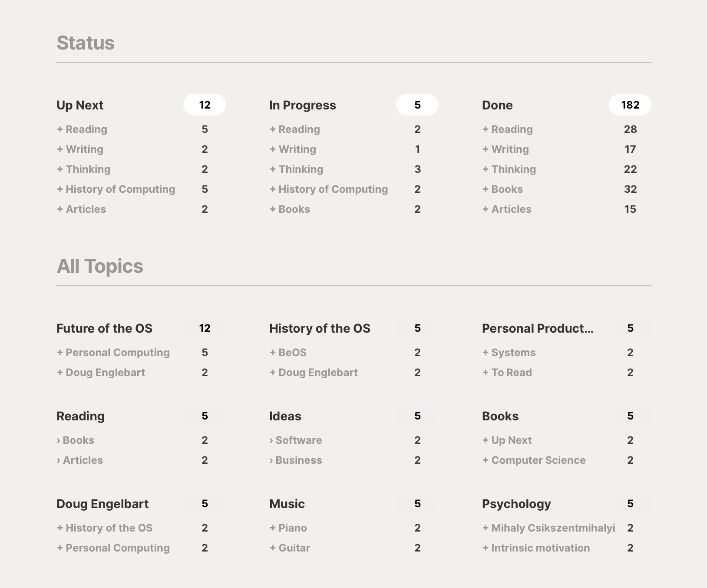Add Doug Englebart under Future of the OS
This screenshot has width=707, height=588.
101,372
